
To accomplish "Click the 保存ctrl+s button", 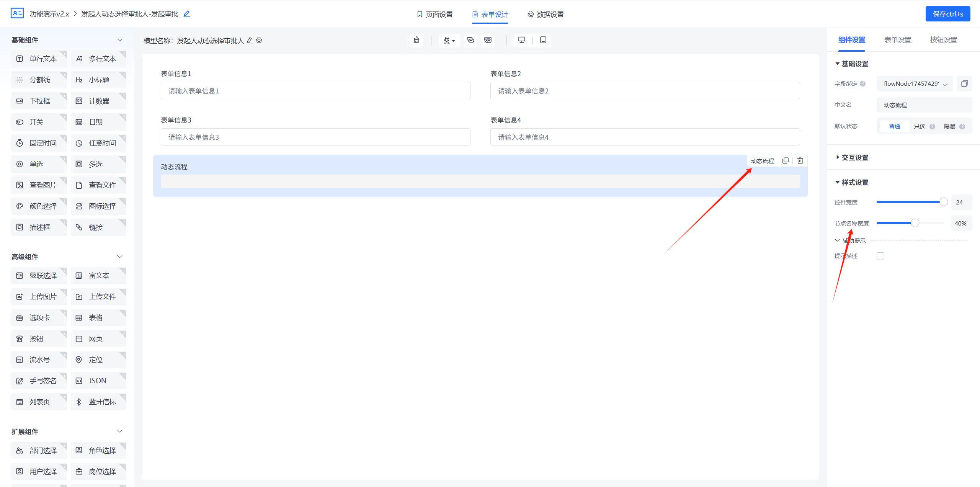I will [x=948, y=13].
